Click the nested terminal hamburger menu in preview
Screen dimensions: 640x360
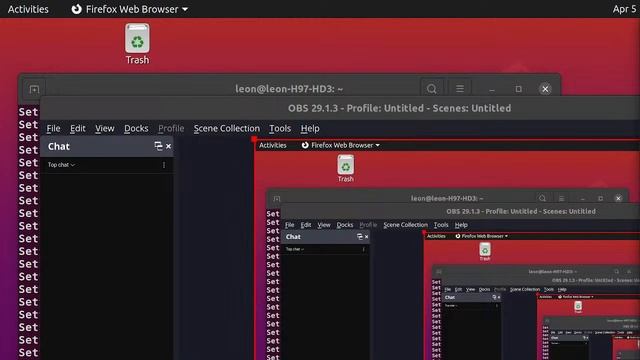(562, 198)
